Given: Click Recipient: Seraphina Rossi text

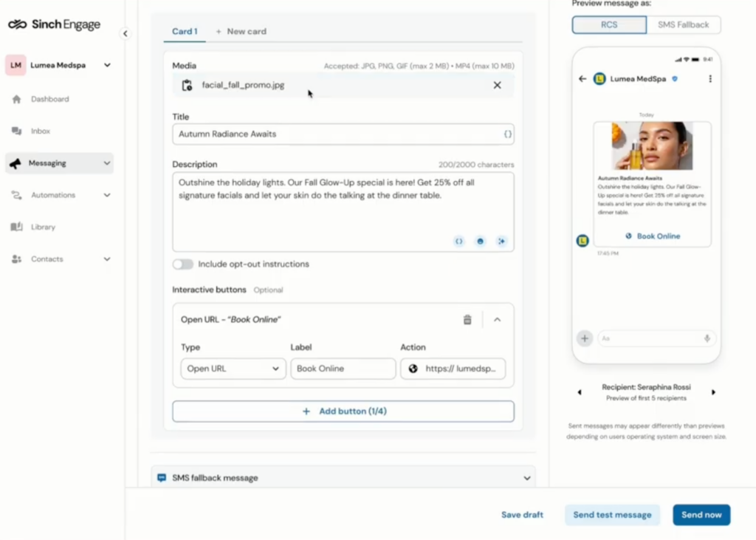Looking at the screenshot, I should point(646,387).
